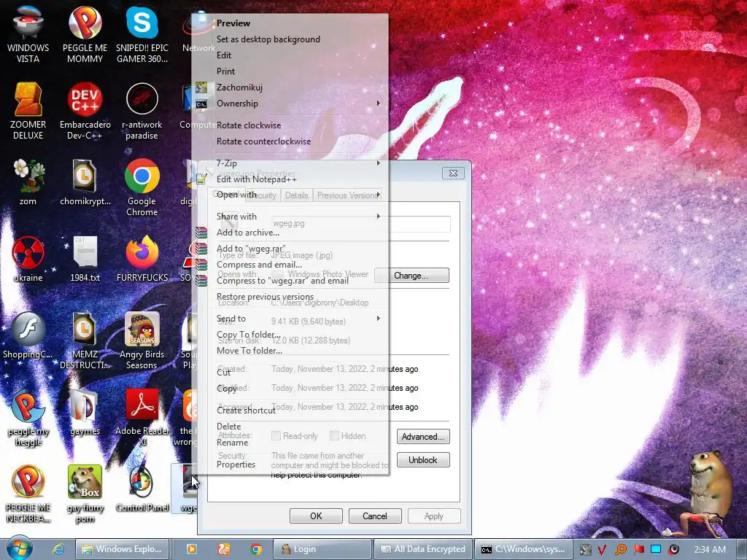Click the Advanced... button

click(x=423, y=436)
